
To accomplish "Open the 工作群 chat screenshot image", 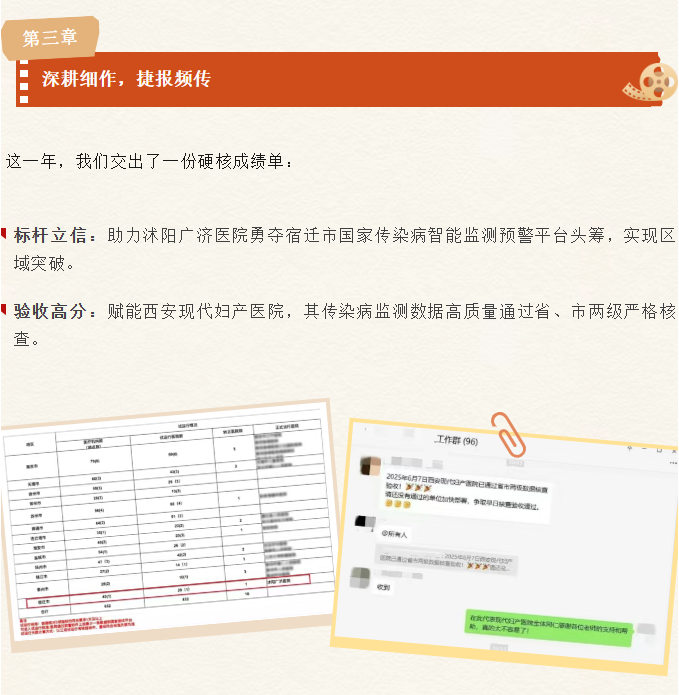I will [505, 545].
